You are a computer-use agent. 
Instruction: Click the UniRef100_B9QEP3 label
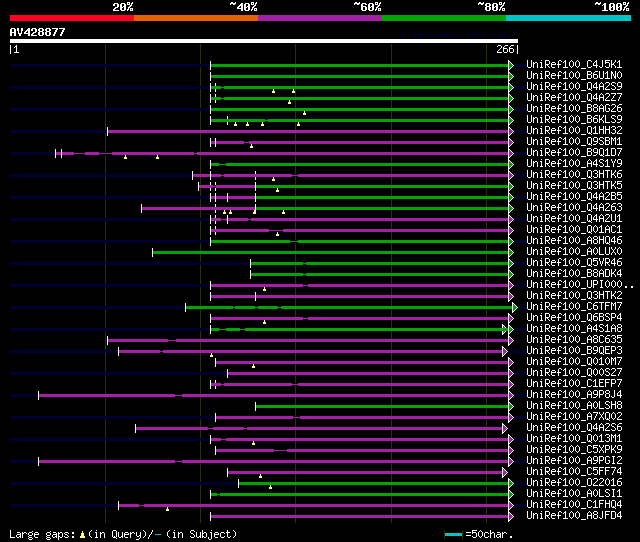click(574, 351)
